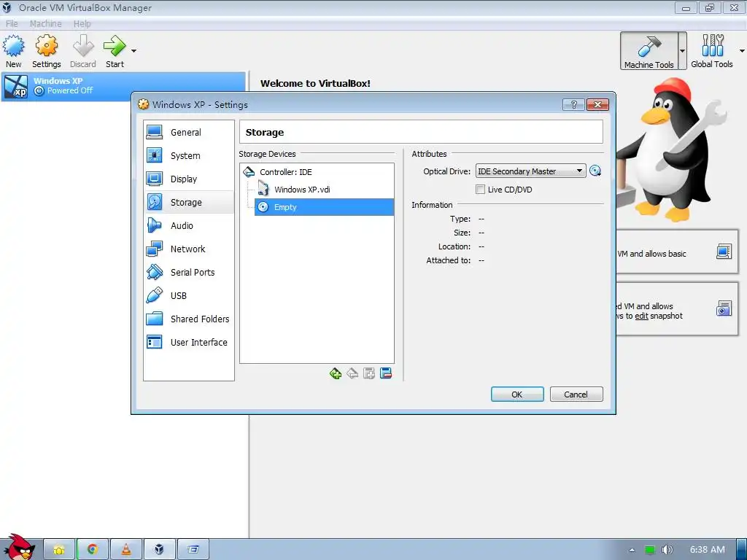Open the Global Tools dropdown arrow
Viewport: 747px width, 560px height.
point(742,51)
